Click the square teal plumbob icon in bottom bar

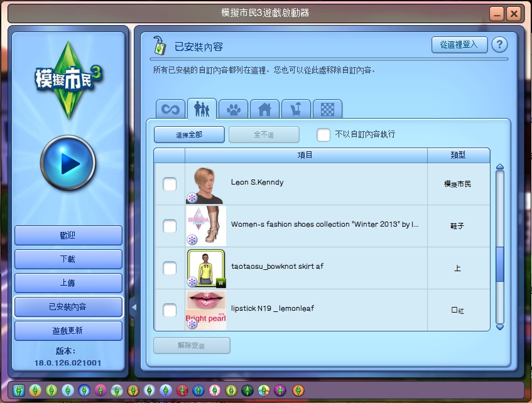[x=19, y=390]
